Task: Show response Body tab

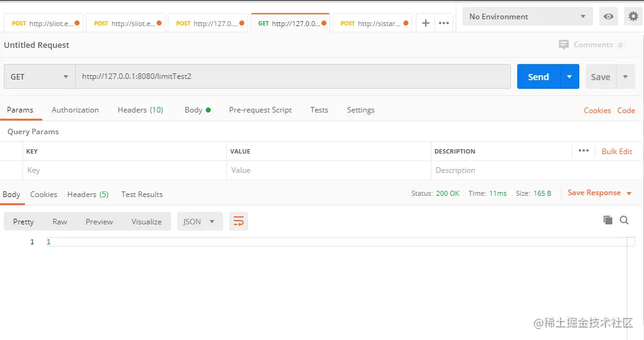Action: 11,194
